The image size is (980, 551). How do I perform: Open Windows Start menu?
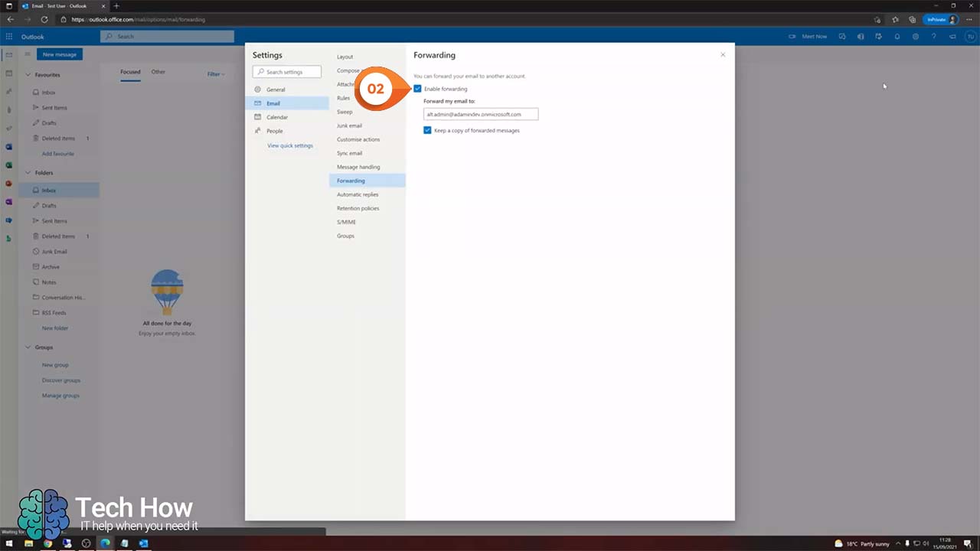[9, 543]
